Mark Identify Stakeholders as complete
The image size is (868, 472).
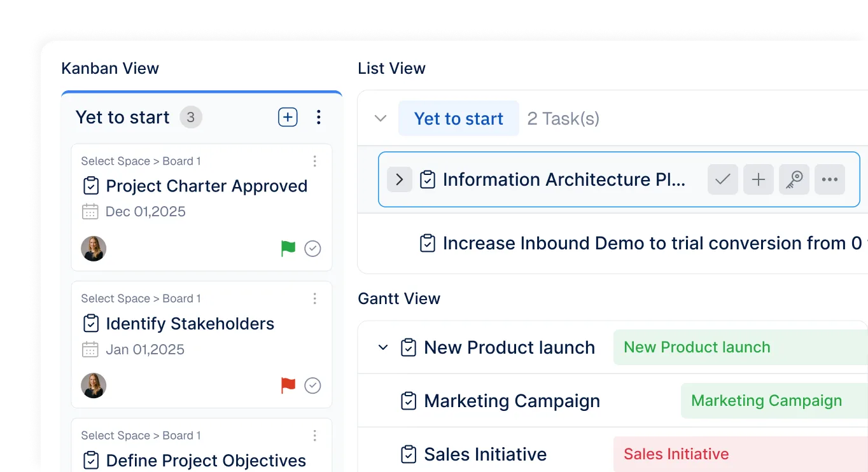[x=312, y=385]
